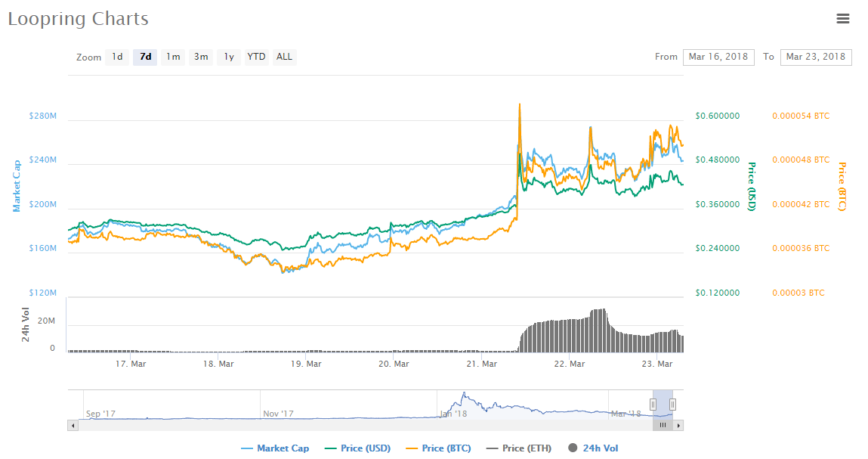Screen dimensions: 868x459
Task: Click the From date field
Action: [718, 57]
